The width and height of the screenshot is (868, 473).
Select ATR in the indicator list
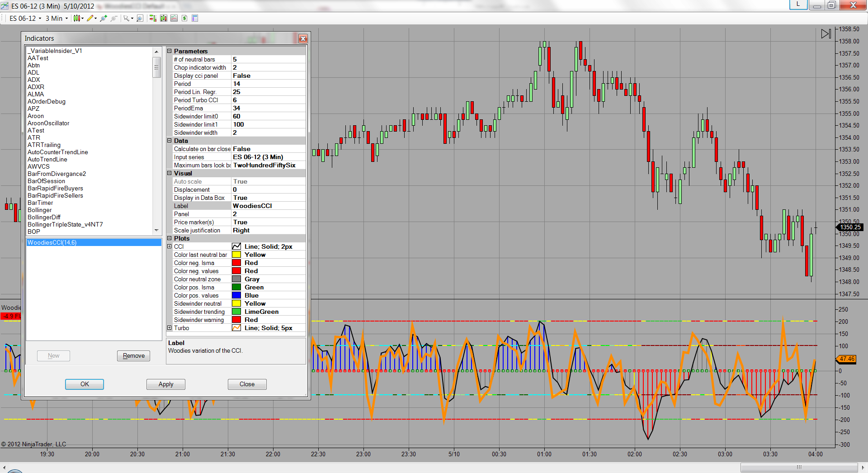(34, 137)
